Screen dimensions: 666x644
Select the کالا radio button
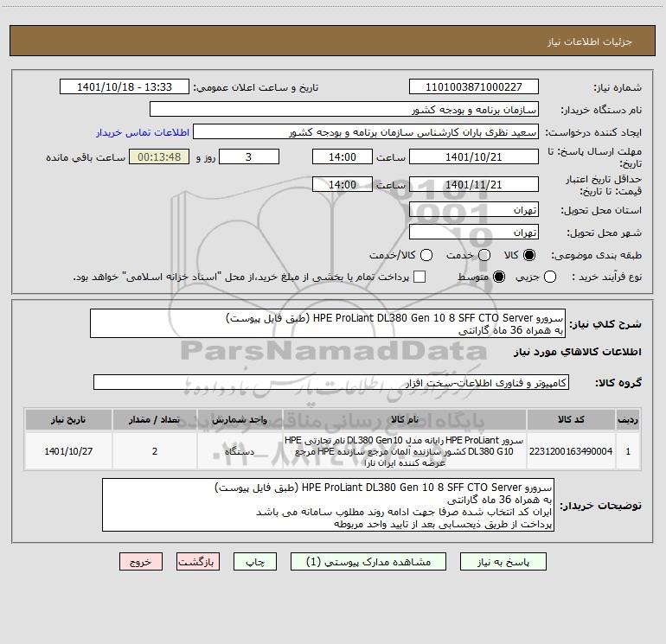[x=529, y=255]
